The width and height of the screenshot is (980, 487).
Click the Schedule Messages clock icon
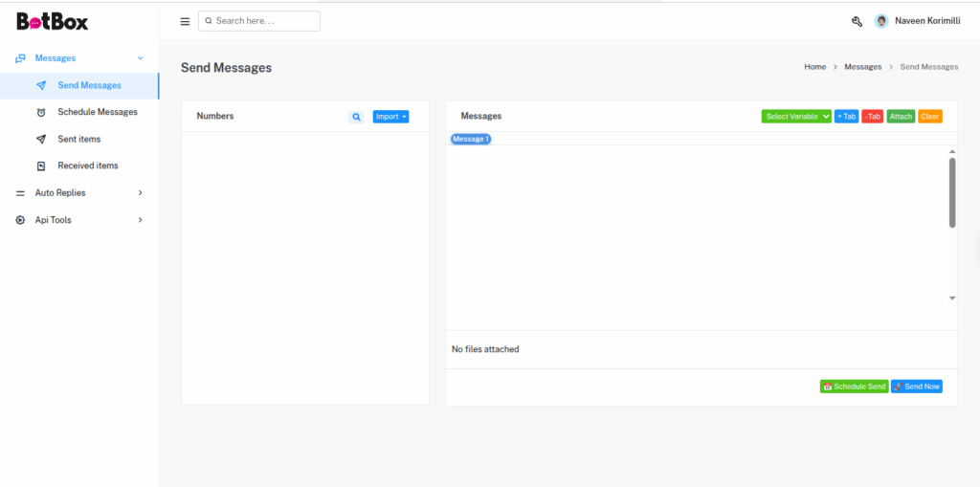pyautogui.click(x=41, y=112)
